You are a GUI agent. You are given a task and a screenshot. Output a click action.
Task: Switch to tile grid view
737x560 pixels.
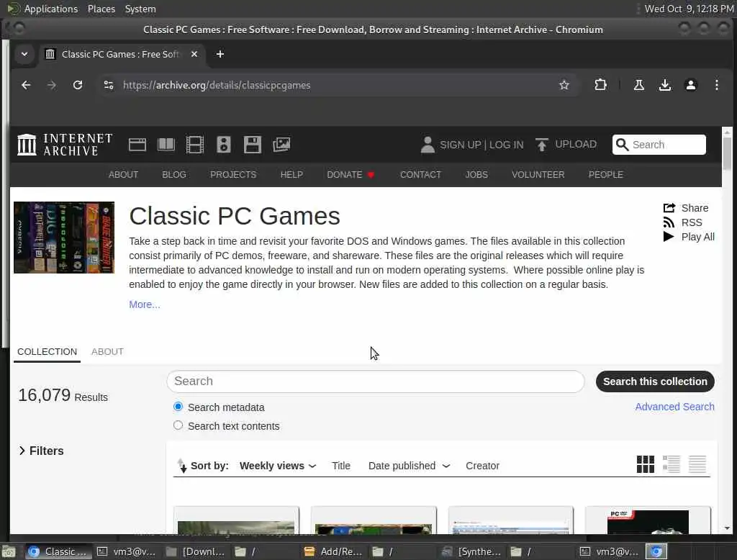pos(646,464)
